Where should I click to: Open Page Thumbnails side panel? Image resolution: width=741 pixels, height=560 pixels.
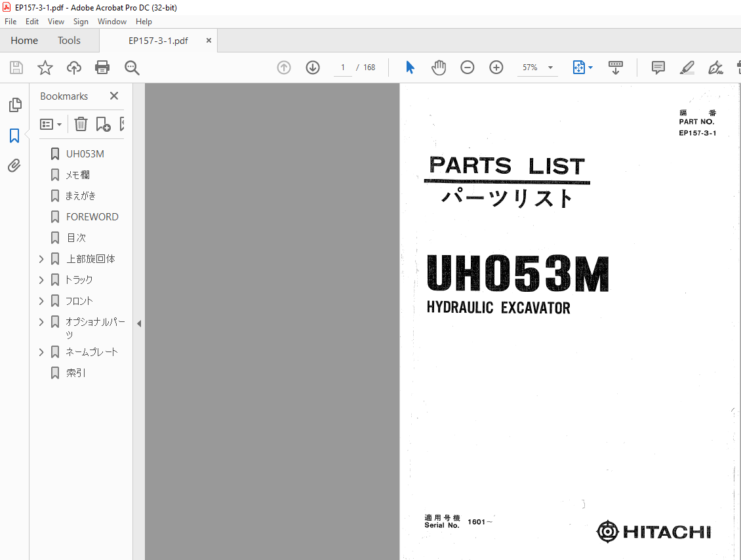[14, 105]
